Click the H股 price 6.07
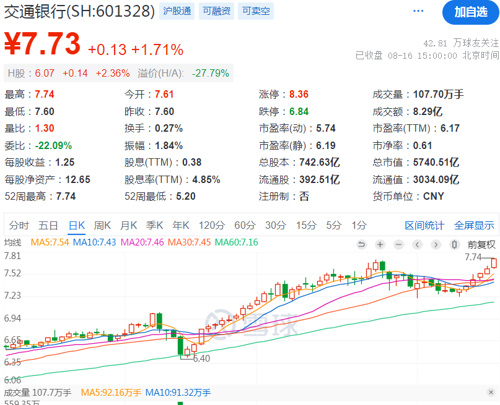 45,73
